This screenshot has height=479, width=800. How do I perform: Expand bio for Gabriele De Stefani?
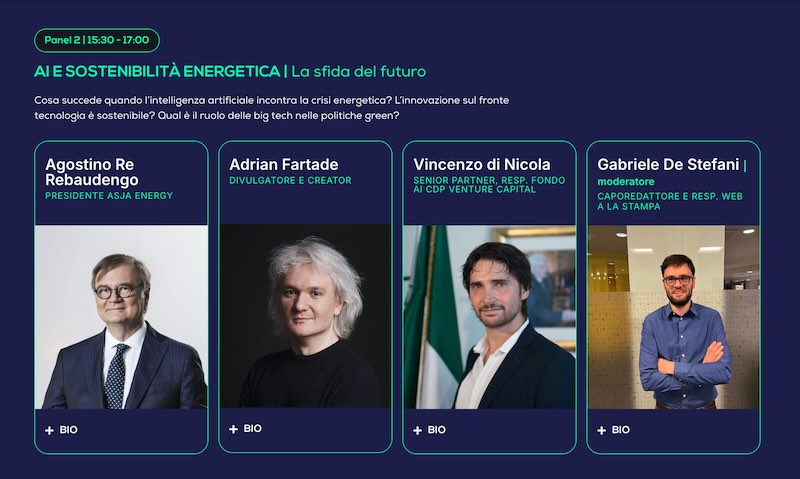coord(614,430)
